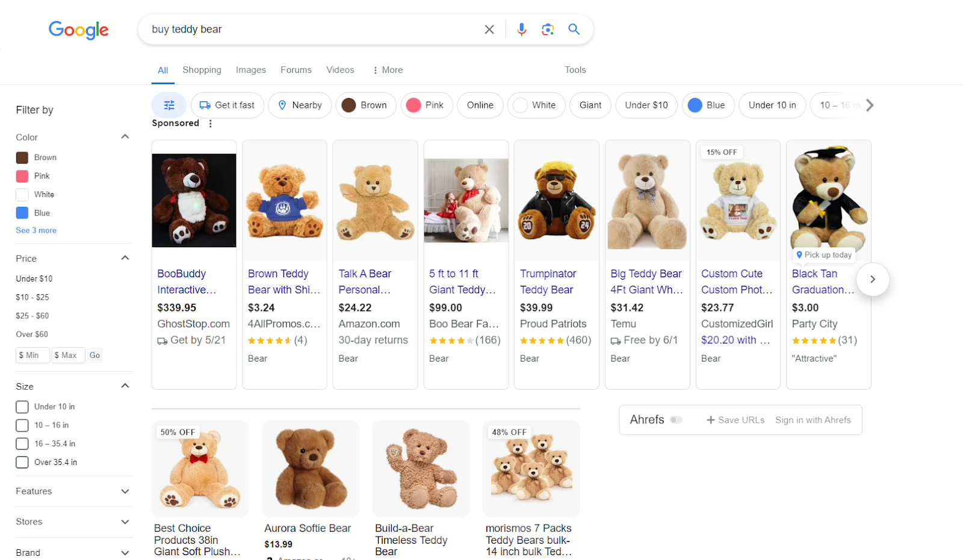
Task: Filter price by Over $60
Action: [x=32, y=334]
